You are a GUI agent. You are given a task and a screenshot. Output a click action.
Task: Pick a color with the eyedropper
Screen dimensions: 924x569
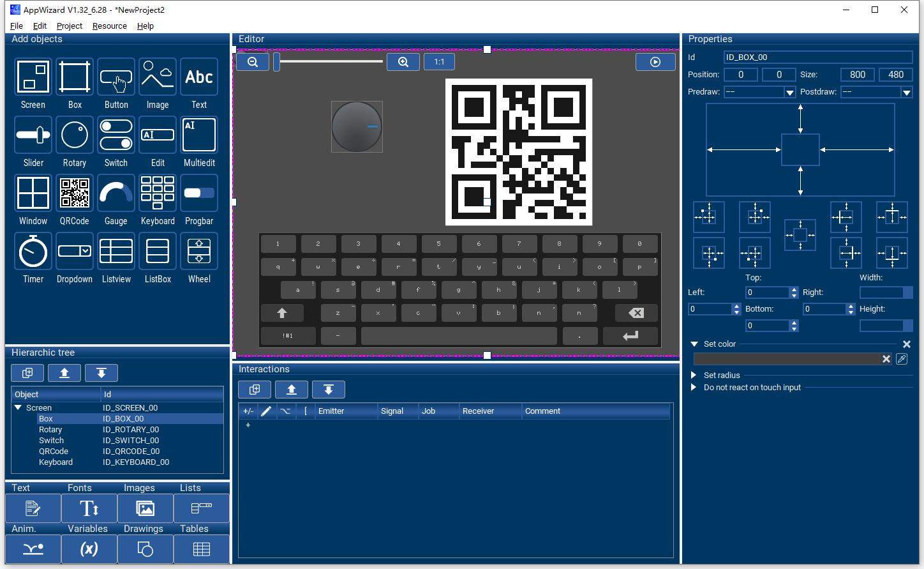tap(902, 359)
